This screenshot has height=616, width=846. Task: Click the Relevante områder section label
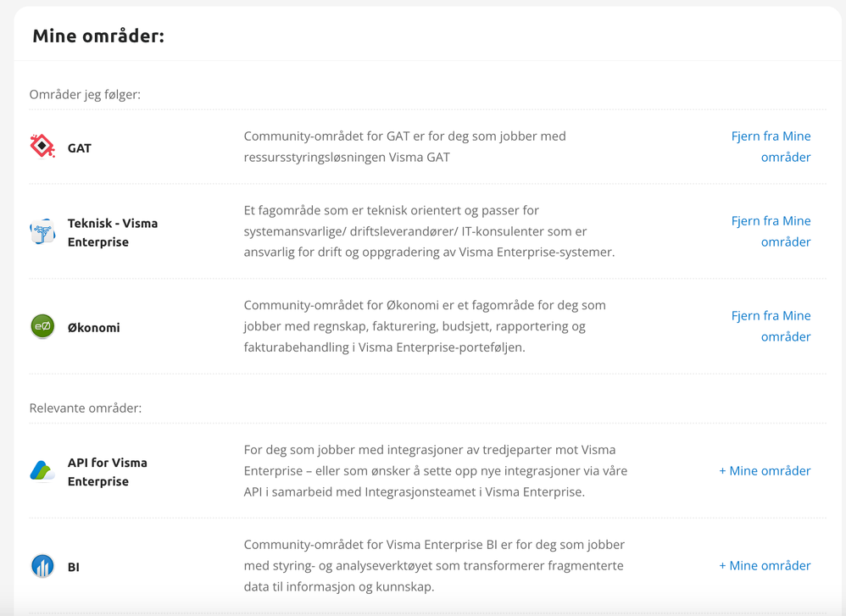pos(86,408)
